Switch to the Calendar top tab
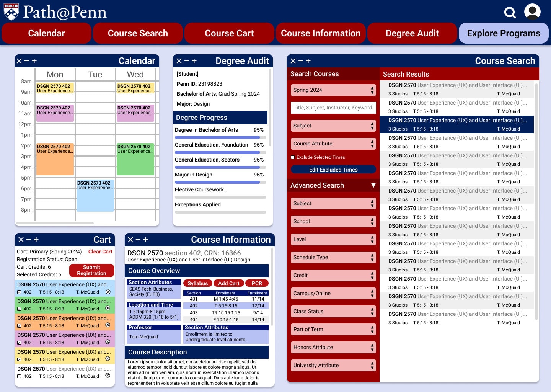Viewport: 551px width, 392px height. tap(46, 33)
